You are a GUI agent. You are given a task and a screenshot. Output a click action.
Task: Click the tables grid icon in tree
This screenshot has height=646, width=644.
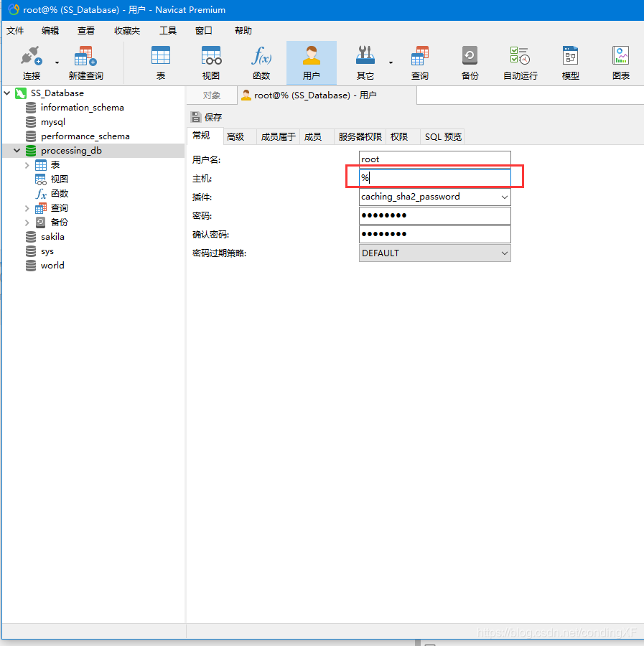(x=41, y=165)
